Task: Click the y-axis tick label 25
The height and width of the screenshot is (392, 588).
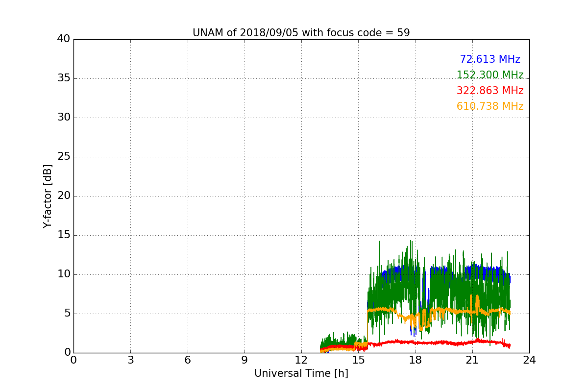Action: click(x=63, y=156)
